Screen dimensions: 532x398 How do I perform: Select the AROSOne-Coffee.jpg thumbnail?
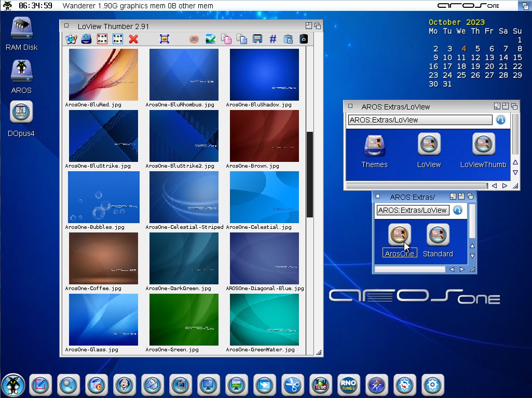coord(103,258)
